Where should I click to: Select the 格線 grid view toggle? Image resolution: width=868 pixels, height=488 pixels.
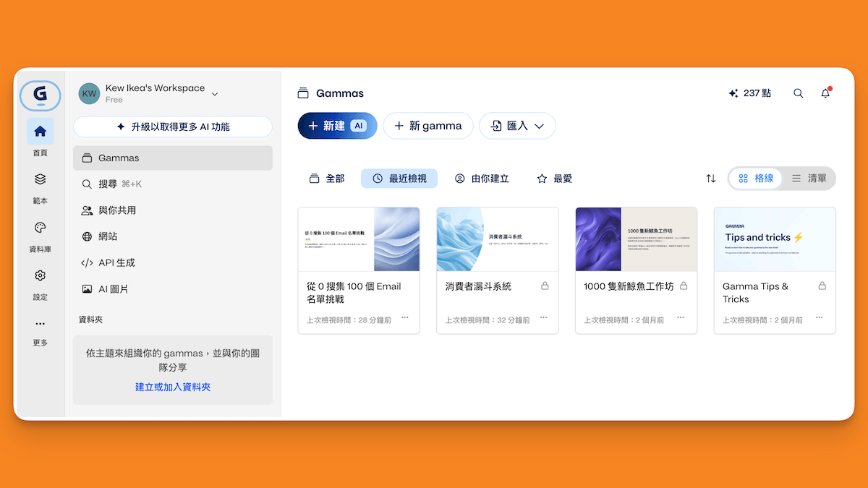click(x=757, y=178)
